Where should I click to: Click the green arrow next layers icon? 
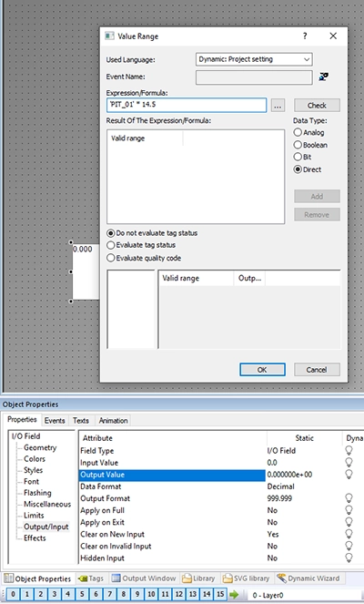(x=234, y=594)
